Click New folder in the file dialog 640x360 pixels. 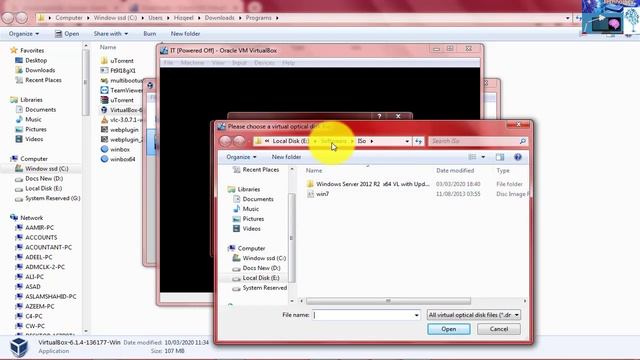(x=286, y=157)
